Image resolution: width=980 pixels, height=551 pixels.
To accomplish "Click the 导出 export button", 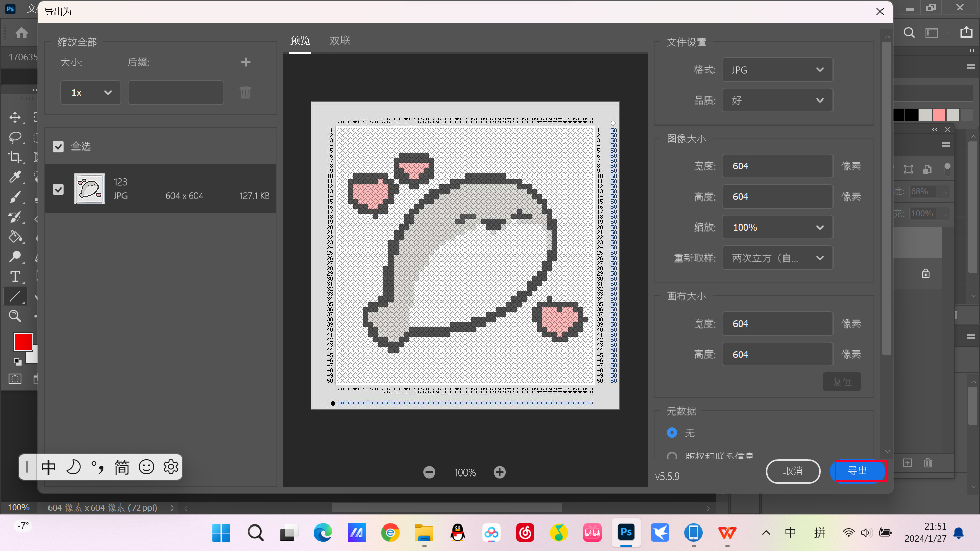I will pos(857,471).
